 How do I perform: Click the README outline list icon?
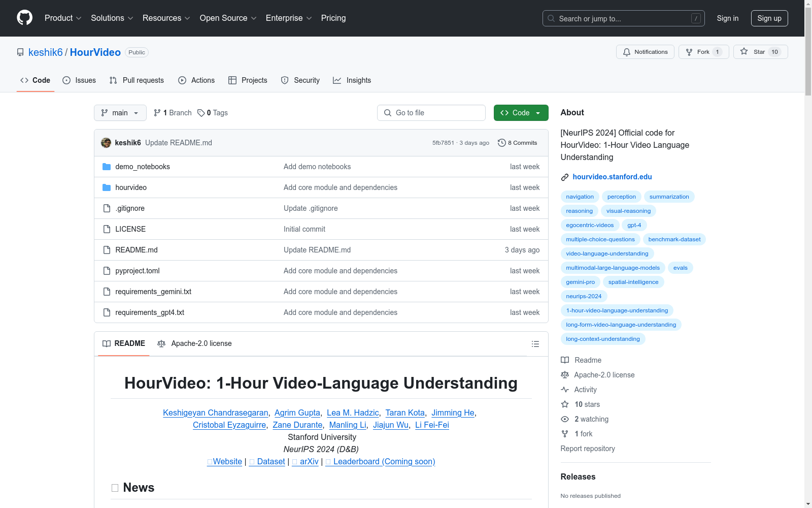point(535,344)
